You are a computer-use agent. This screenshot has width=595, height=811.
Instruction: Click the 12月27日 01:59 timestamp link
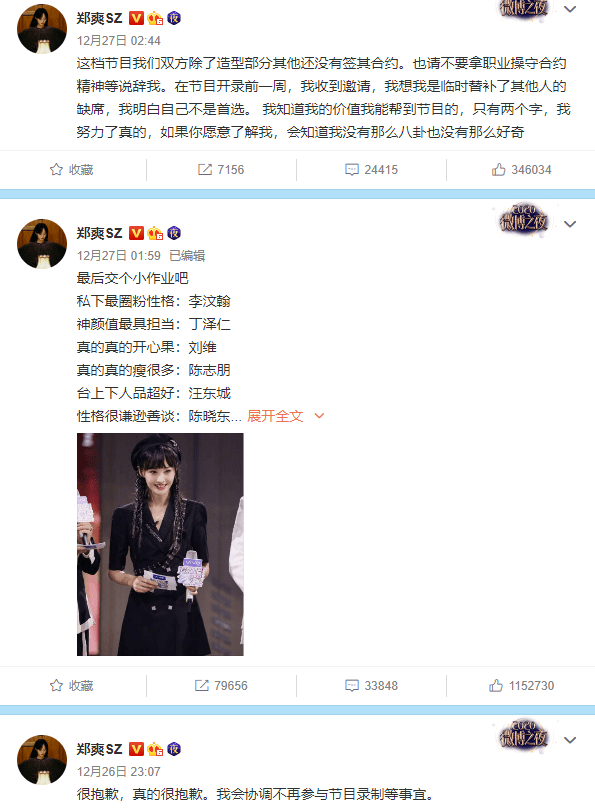pos(118,256)
